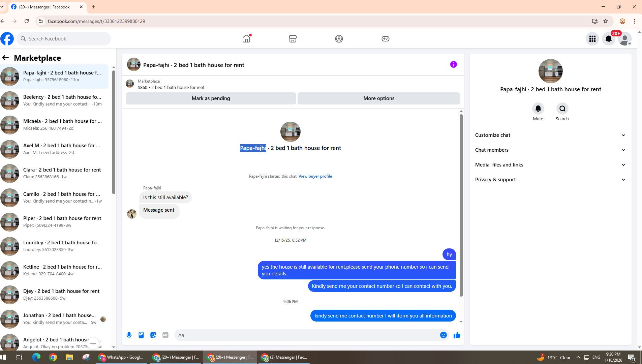642x364 pixels.
Task: View site information icon in address bar
Action: (x=41, y=21)
